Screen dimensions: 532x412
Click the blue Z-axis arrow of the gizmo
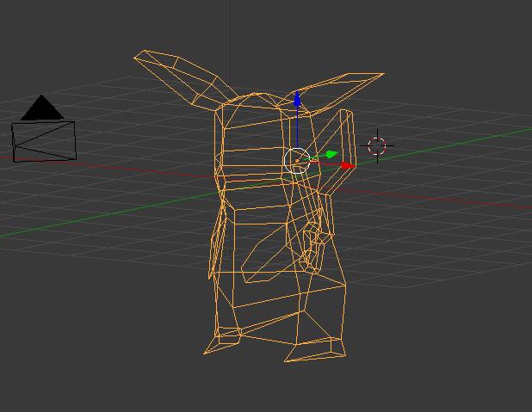(x=297, y=98)
